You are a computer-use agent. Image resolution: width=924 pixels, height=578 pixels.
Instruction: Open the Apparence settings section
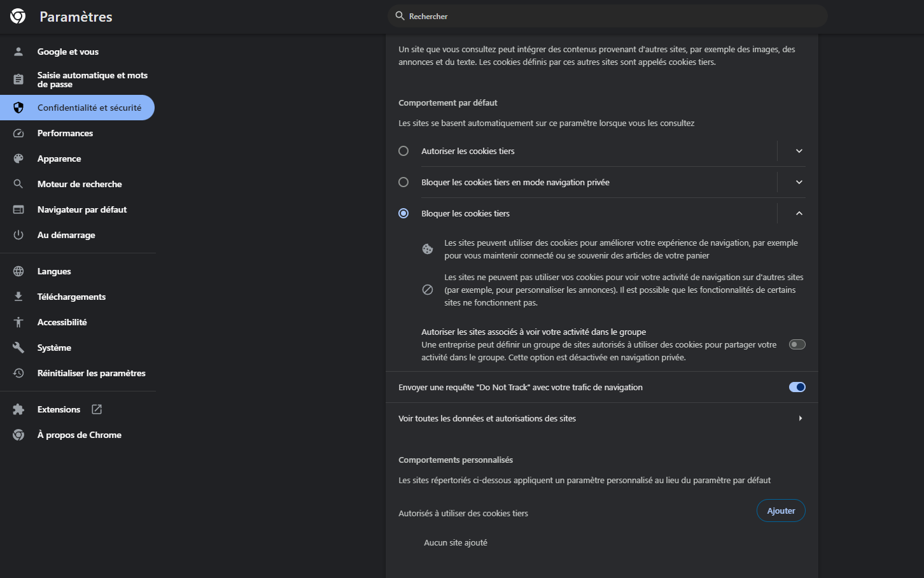click(59, 158)
